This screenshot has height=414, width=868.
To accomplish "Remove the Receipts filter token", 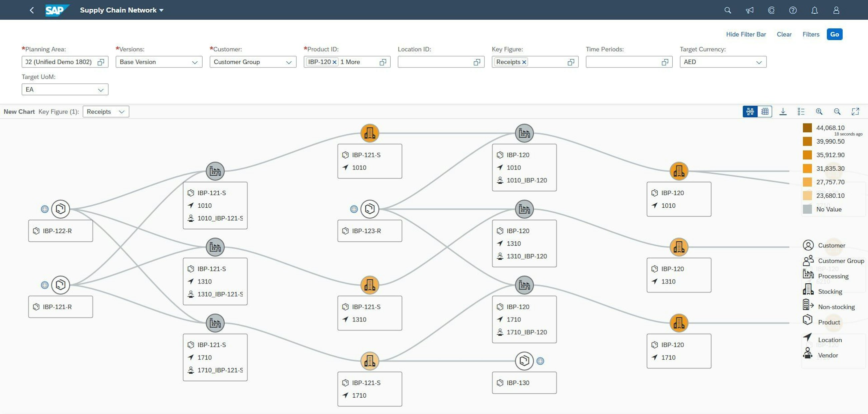I will 524,62.
